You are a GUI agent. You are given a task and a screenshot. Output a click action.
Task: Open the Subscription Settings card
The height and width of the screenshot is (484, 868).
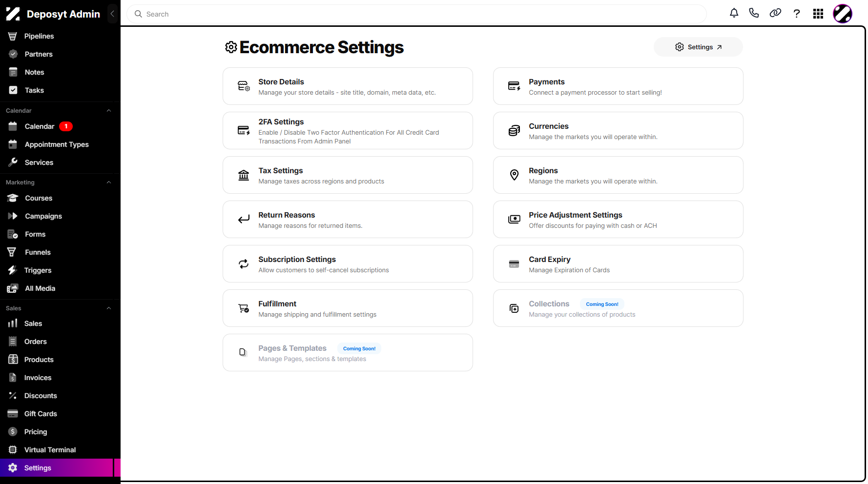[x=348, y=264]
